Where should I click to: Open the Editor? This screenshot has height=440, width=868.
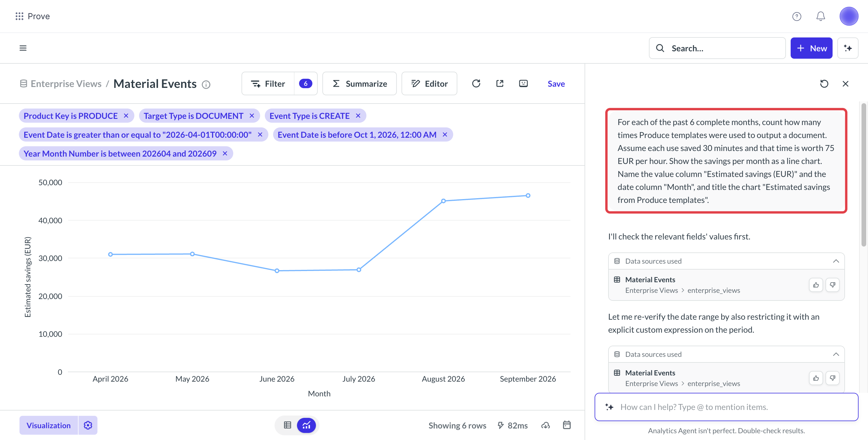click(x=429, y=83)
